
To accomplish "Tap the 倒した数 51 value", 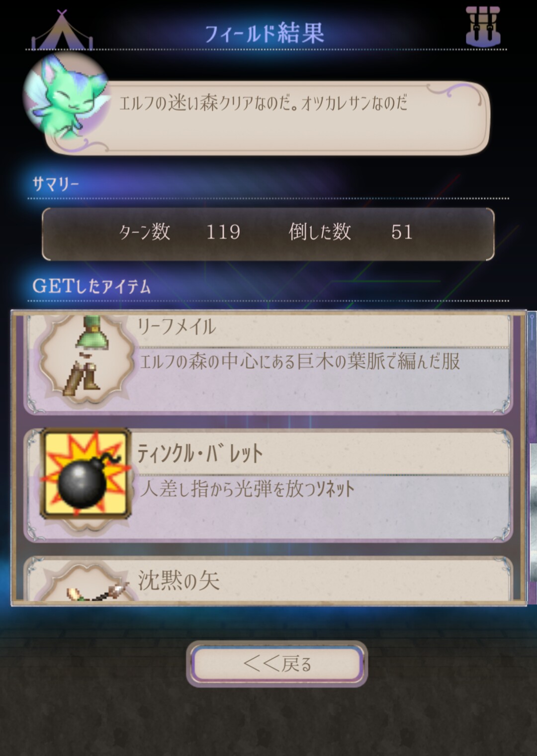I will tap(402, 232).
